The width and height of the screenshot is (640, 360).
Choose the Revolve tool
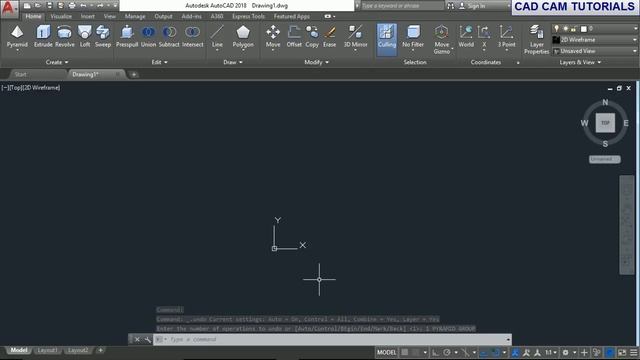64,36
